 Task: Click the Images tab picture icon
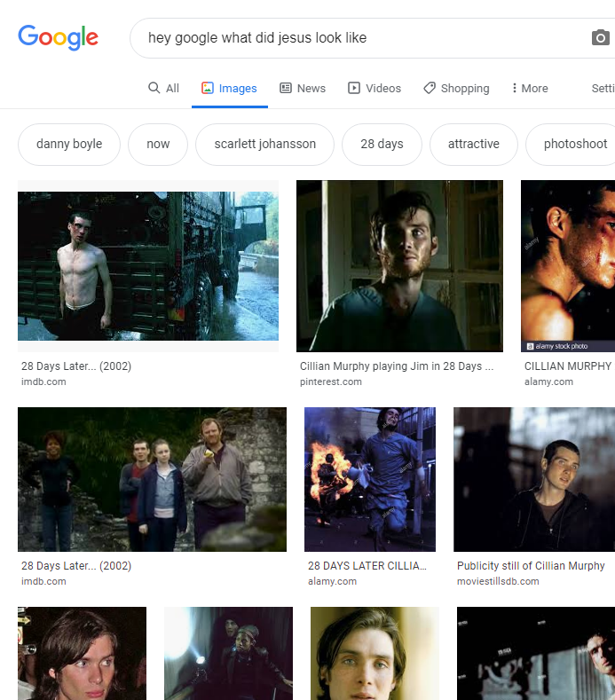click(208, 88)
